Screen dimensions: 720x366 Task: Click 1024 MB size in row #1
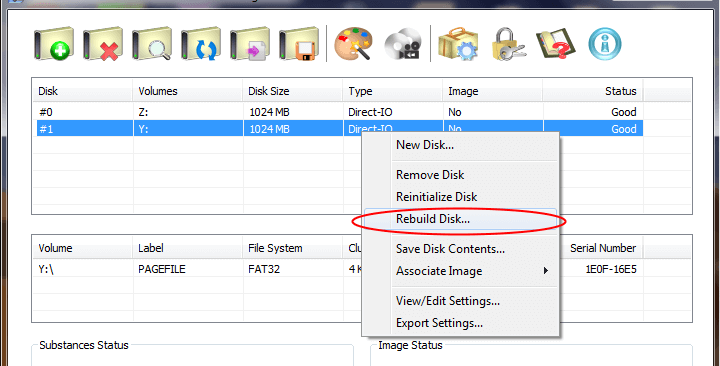point(270,129)
